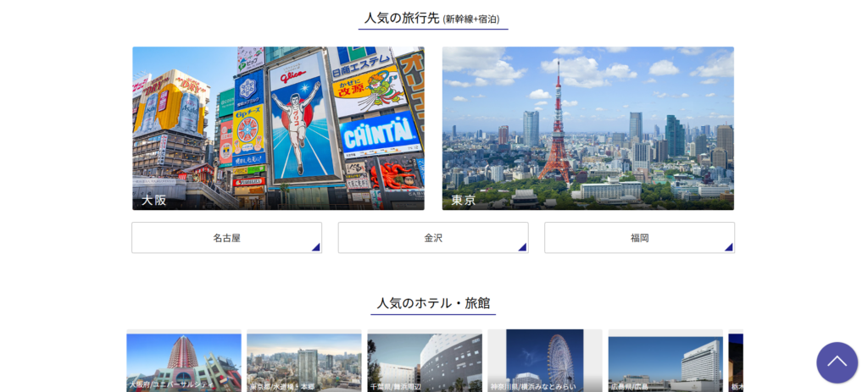Open the partially visible 栃木 hotel thumbnail
The height and width of the screenshot is (392, 868).
point(736,360)
